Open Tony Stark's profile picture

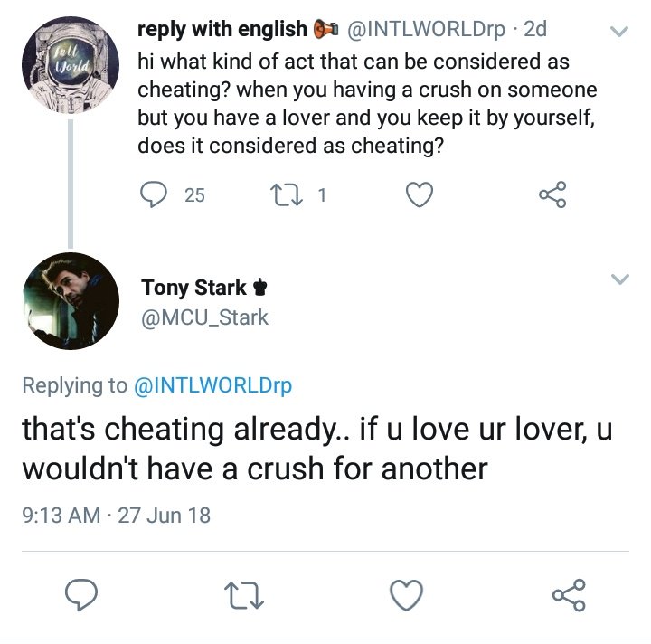click(x=71, y=301)
